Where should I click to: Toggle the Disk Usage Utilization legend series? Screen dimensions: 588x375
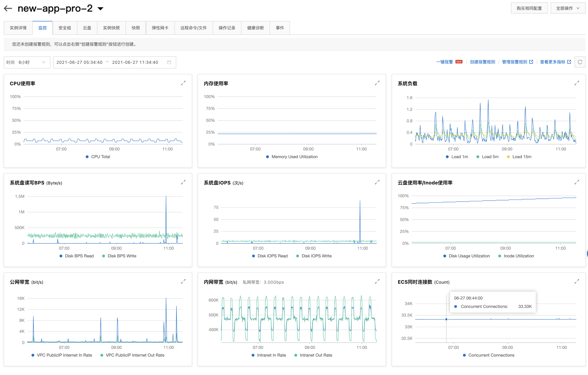pos(466,256)
